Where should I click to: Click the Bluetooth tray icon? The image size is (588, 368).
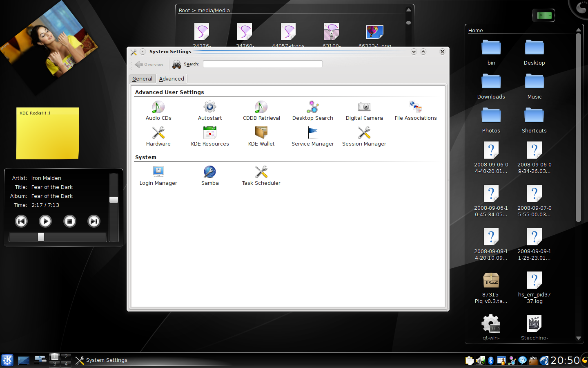(491, 360)
